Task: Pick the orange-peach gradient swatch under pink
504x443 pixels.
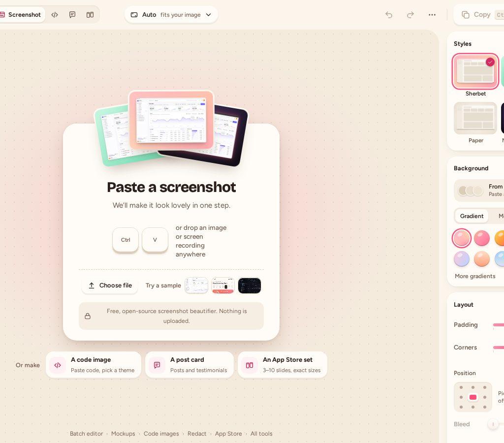Action: (x=482, y=259)
